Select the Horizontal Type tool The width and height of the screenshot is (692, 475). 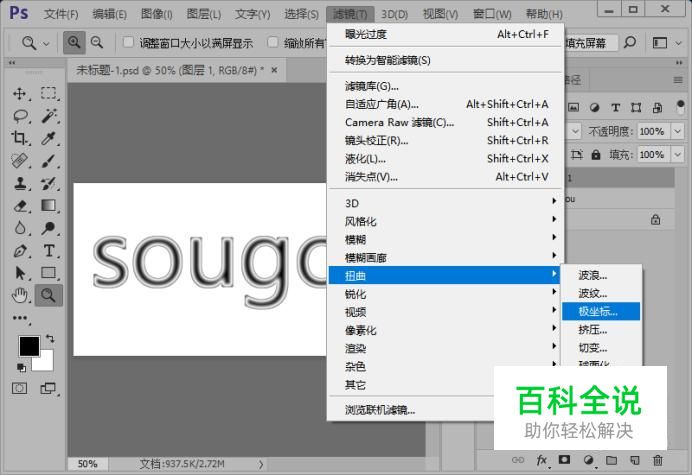(49, 251)
